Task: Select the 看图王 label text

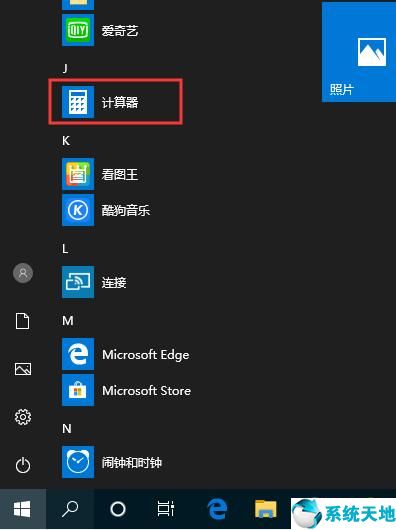Action: (x=120, y=174)
